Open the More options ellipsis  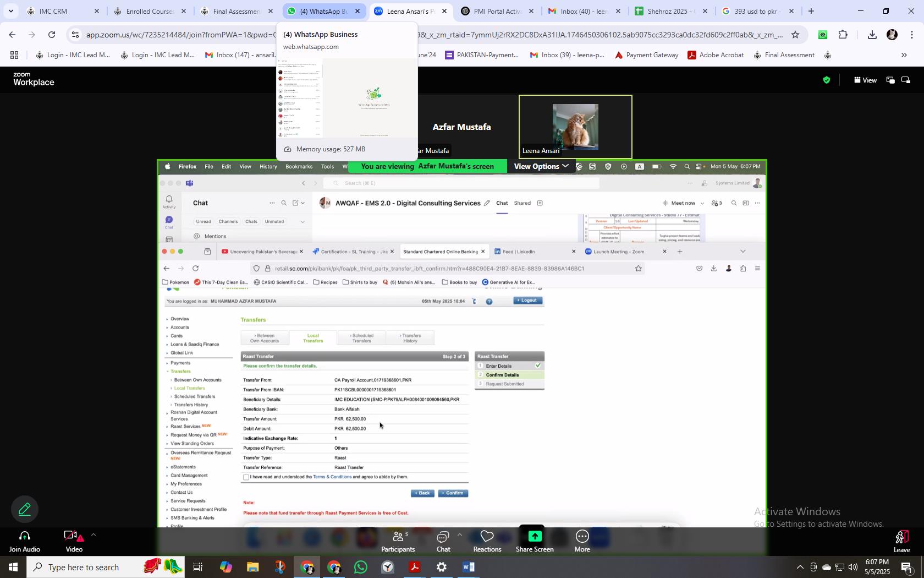(582, 536)
